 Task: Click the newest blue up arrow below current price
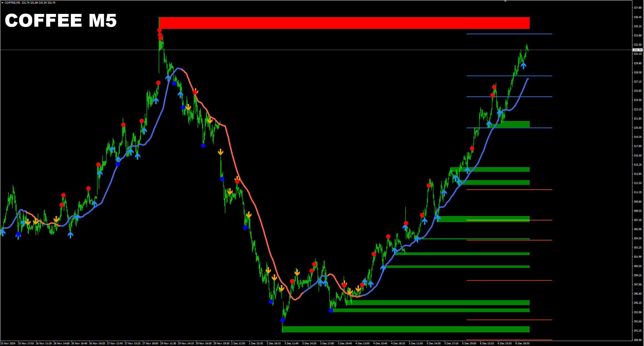tap(523, 66)
